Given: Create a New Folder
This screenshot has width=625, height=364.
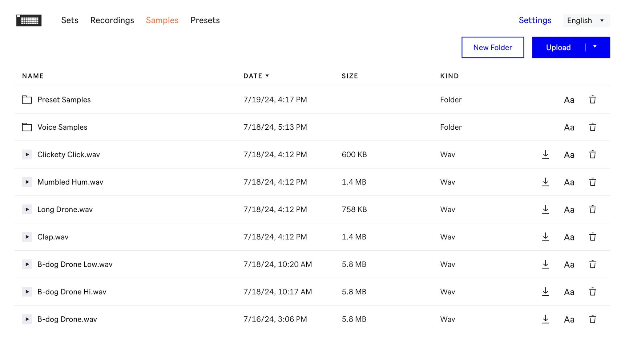Looking at the screenshot, I should coord(492,48).
